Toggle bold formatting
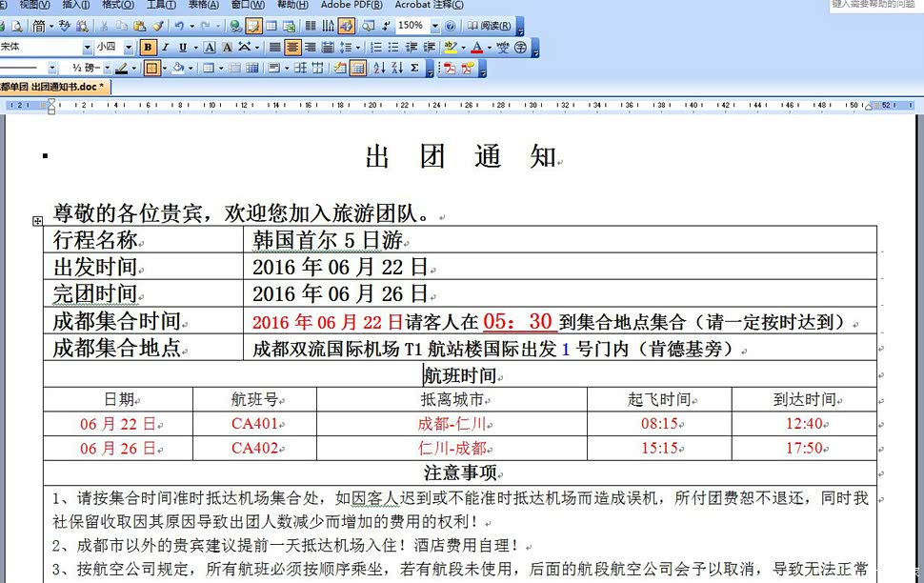The height and width of the screenshot is (583, 924). (x=148, y=47)
